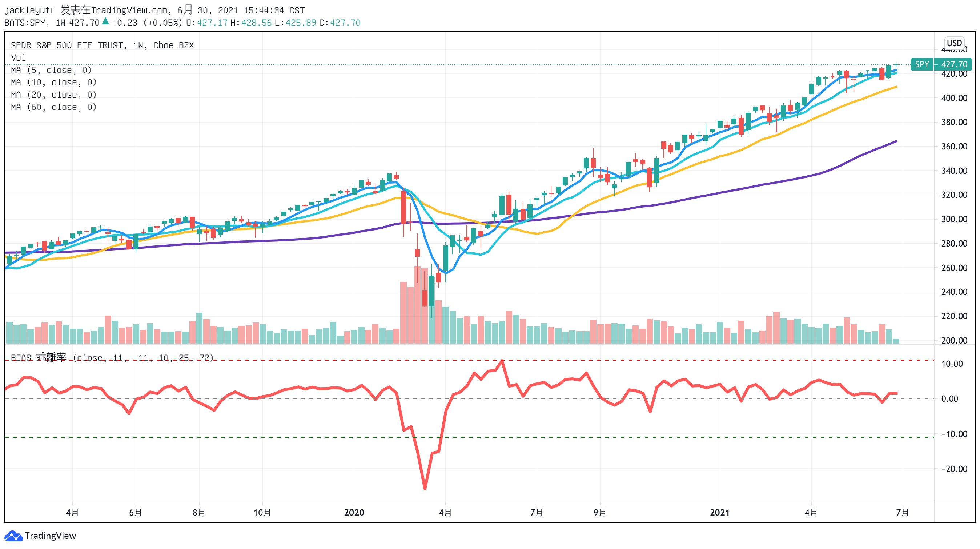Viewport: 980px width, 549px height.
Task: Select the MA (5, close, 0) legend
Action: click(51, 70)
